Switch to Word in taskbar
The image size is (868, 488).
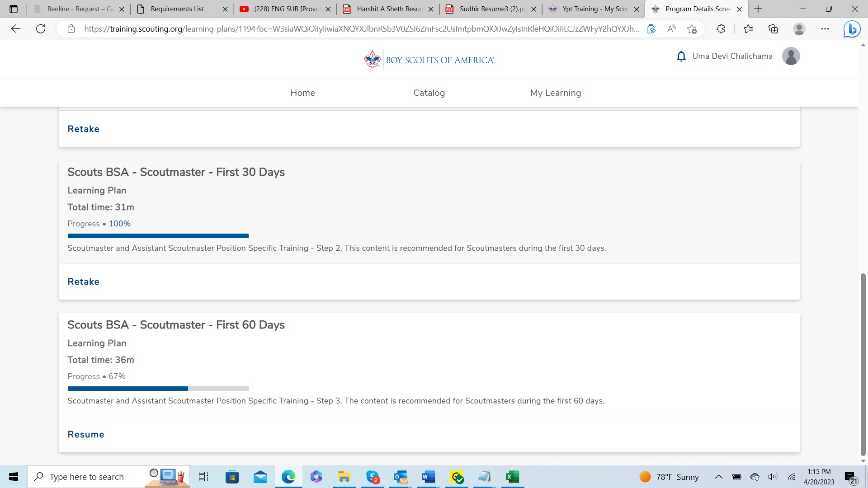tap(428, 477)
